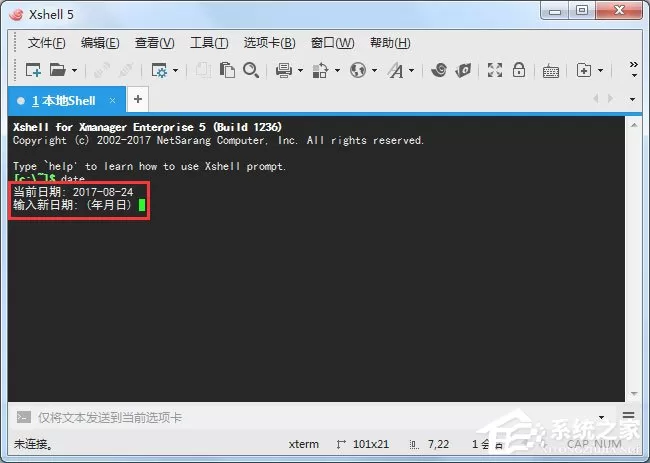This screenshot has height=463, width=650.
Task: Click the xterm status bar entry
Action: coord(304,444)
